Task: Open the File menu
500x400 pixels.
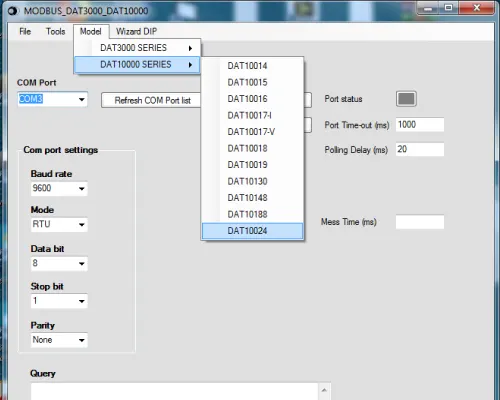Action: (x=25, y=32)
